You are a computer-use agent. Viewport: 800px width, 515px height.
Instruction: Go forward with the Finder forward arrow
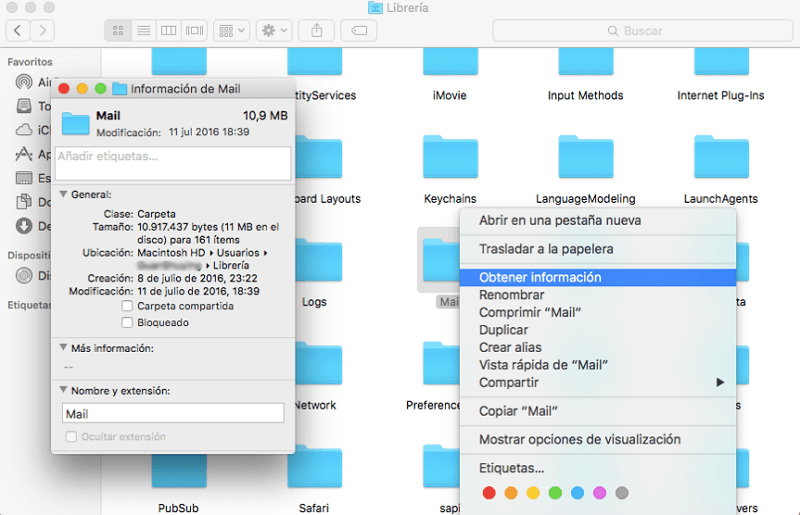43,31
